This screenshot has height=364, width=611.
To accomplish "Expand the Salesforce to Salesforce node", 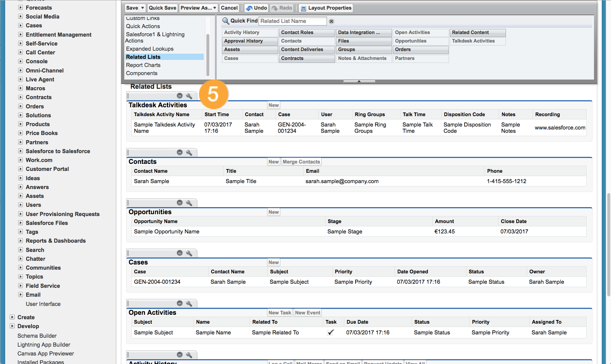I will click(21, 151).
